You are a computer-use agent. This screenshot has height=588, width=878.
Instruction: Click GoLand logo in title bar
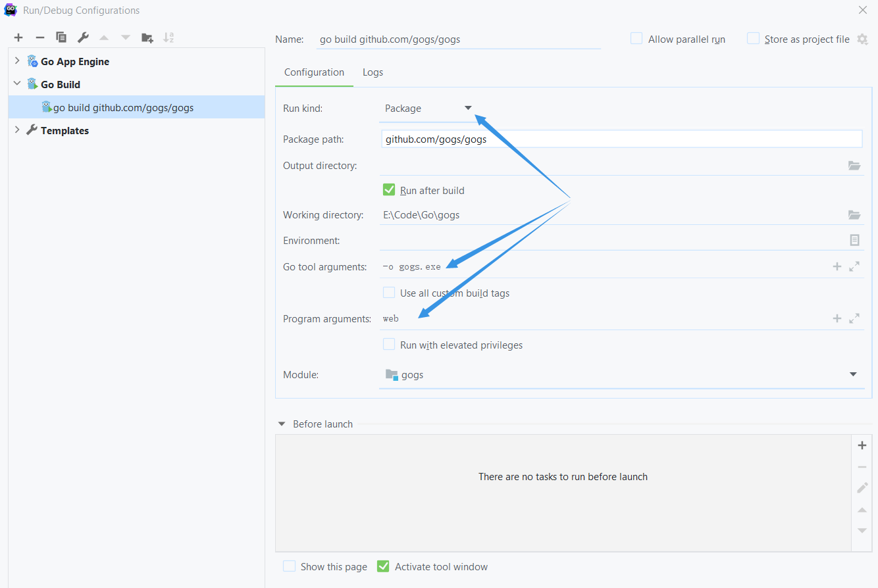pos(11,10)
